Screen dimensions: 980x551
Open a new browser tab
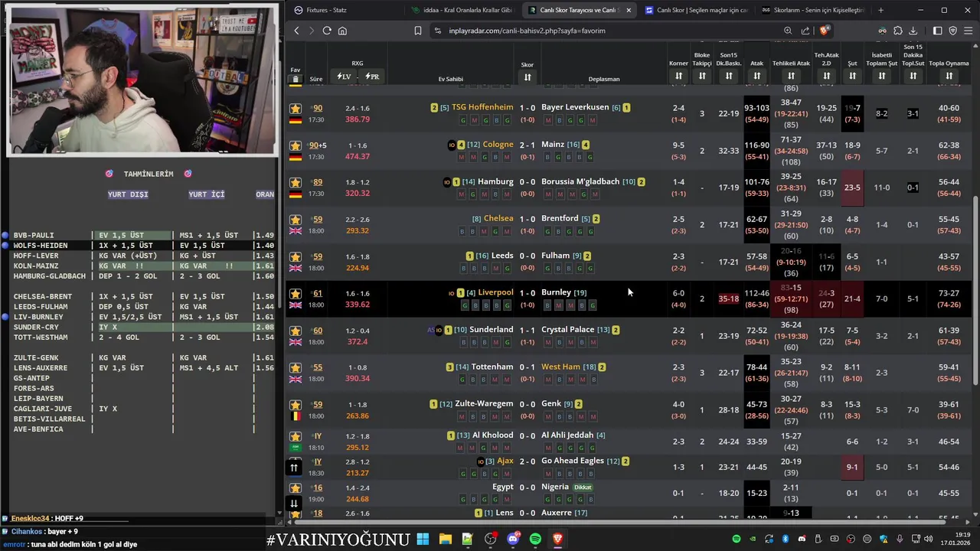pos(880,10)
